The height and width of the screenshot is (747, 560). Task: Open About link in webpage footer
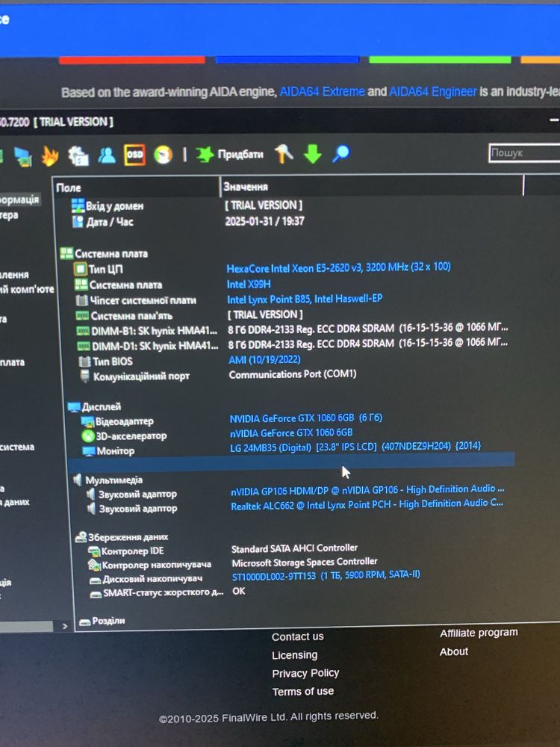pos(454,651)
